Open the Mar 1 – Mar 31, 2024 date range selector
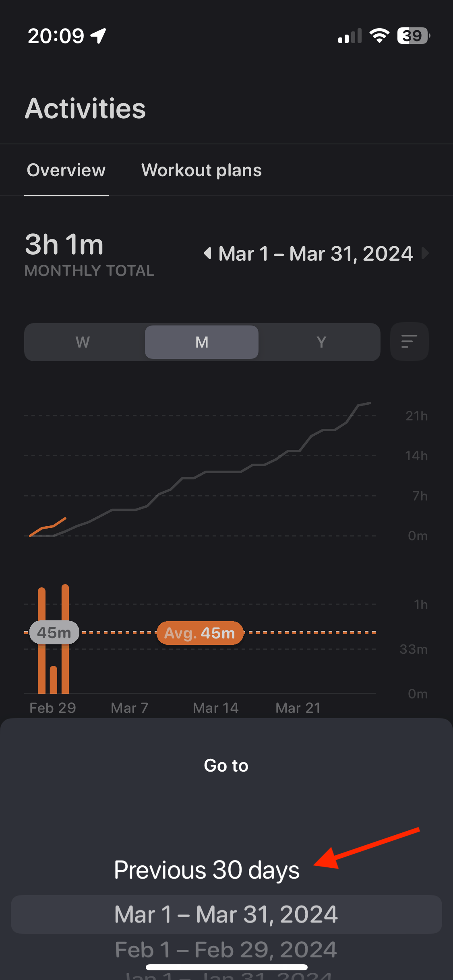 pos(316,254)
